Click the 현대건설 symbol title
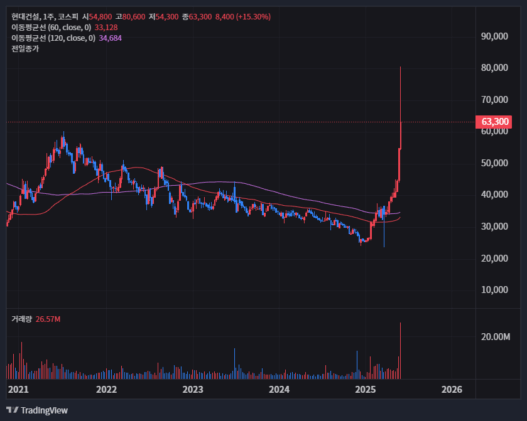This screenshot has height=421, width=527. [x=26, y=17]
